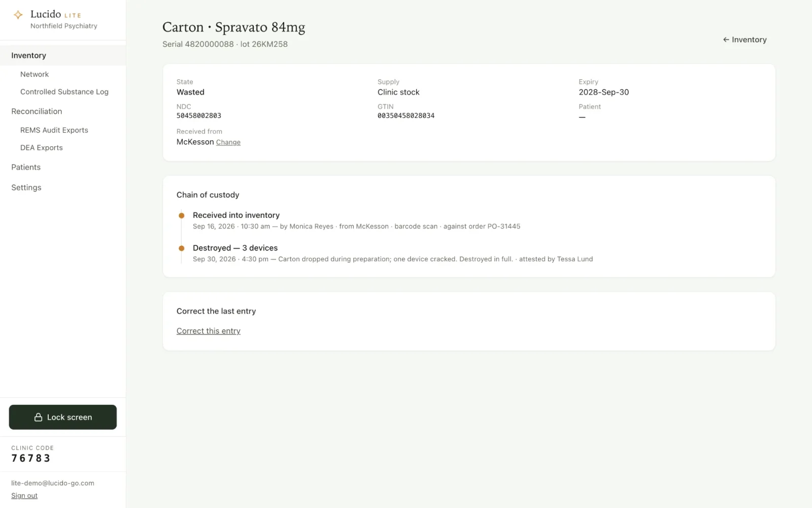Click the Destroyed — 3 devices entry title
Screen dimensions: 812x508
click(x=235, y=248)
